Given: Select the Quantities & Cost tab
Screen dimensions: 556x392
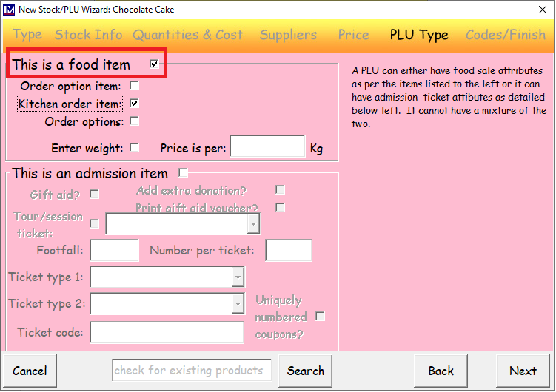Looking at the screenshot, I should coord(187,35).
